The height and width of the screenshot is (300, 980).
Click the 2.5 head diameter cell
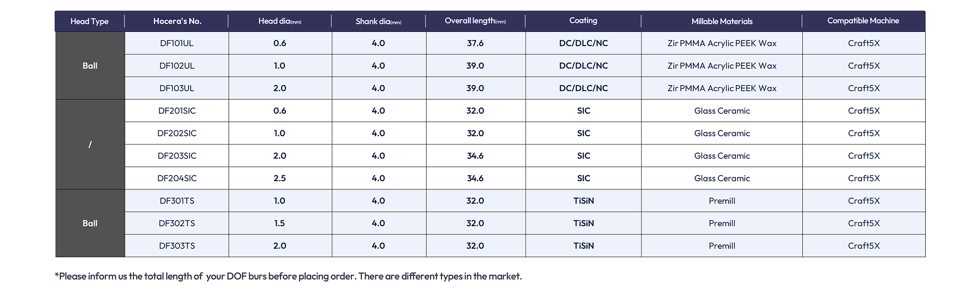pyautogui.click(x=280, y=178)
